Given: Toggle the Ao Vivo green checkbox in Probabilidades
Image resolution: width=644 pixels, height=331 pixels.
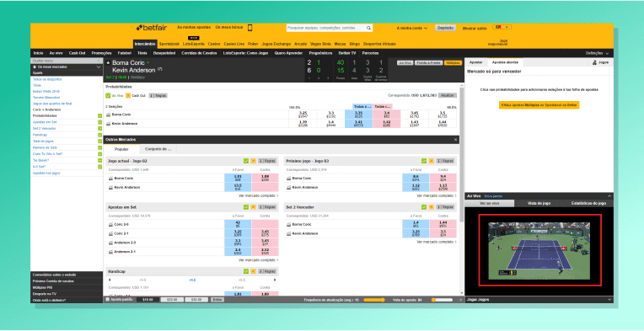Looking at the screenshot, I should (x=108, y=95).
